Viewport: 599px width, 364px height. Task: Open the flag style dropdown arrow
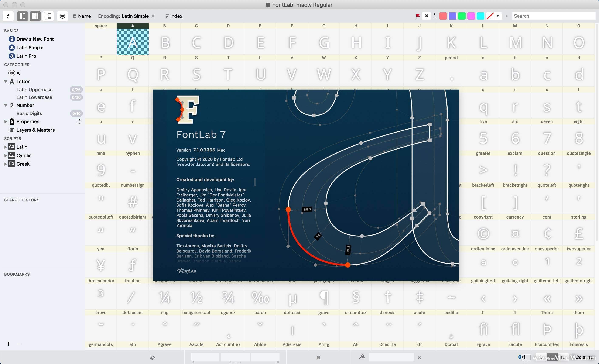click(498, 16)
